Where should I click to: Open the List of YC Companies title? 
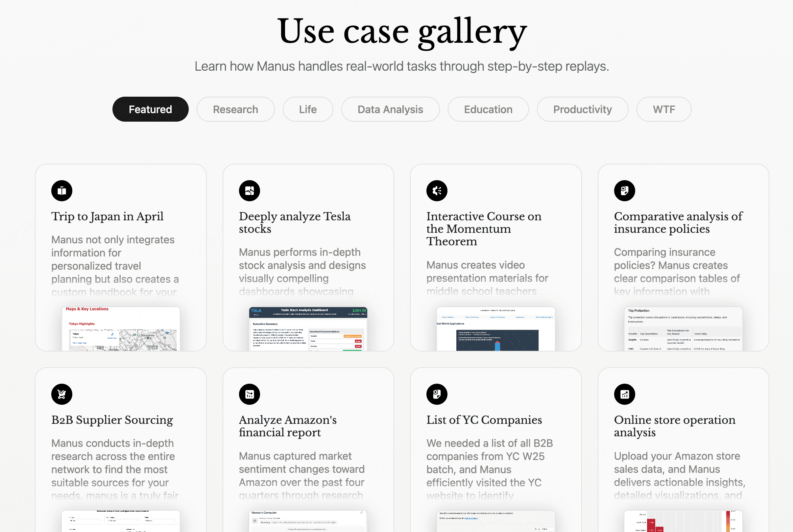click(484, 420)
